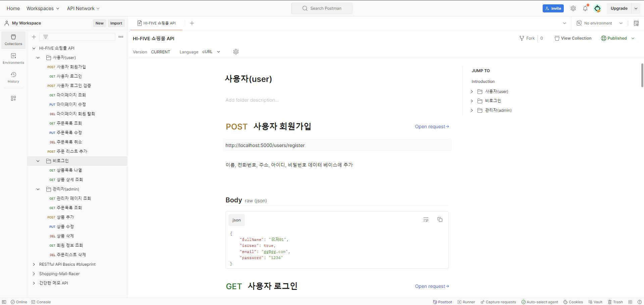Open a new tab with plus icon
Screen dimensions: 644x305
point(192,23)
